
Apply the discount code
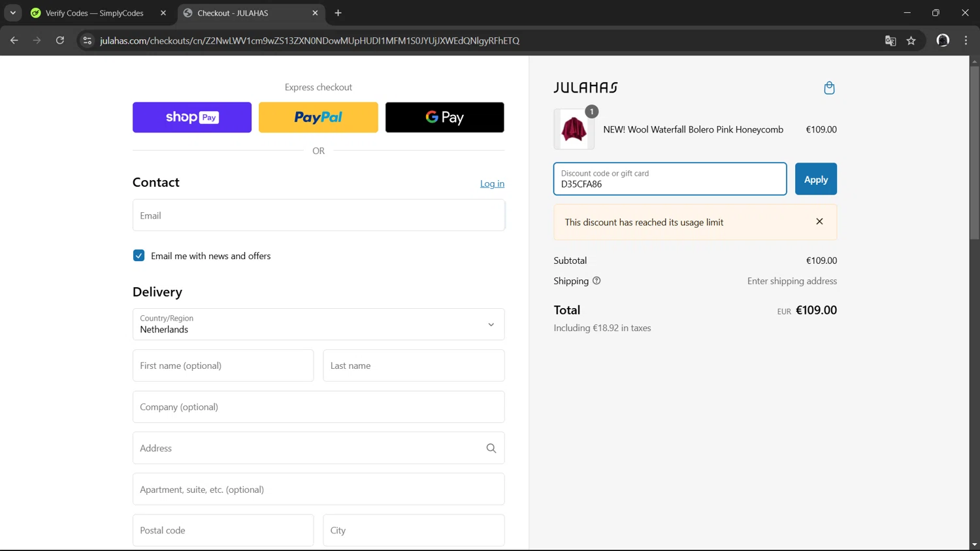816,179
